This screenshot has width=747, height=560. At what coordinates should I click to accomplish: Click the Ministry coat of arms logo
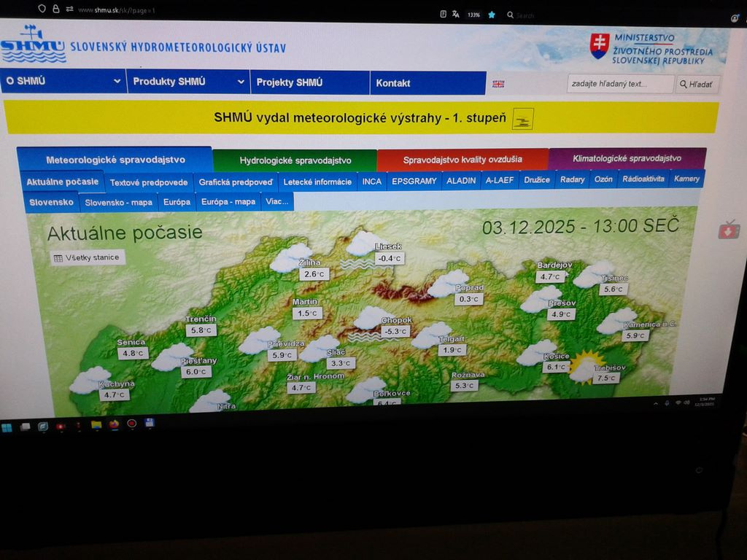click(x=600, y=44)
